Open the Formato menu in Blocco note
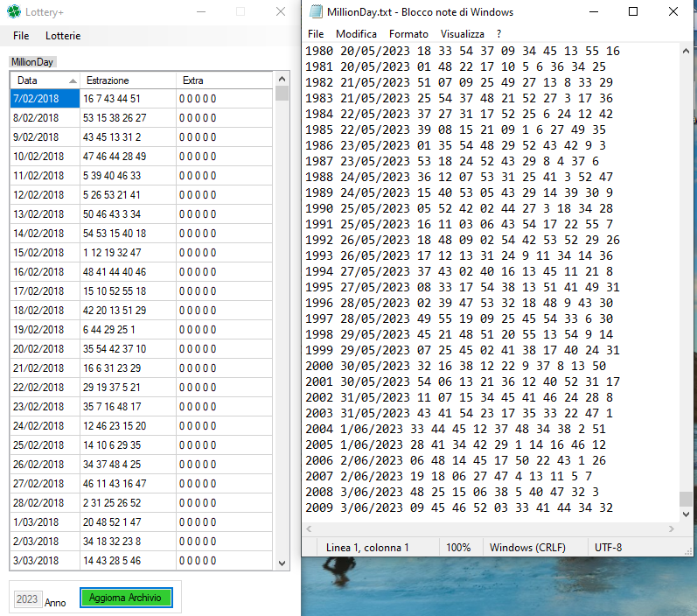The width and height of the screenshot is (697, 616). tap(408, 34)
